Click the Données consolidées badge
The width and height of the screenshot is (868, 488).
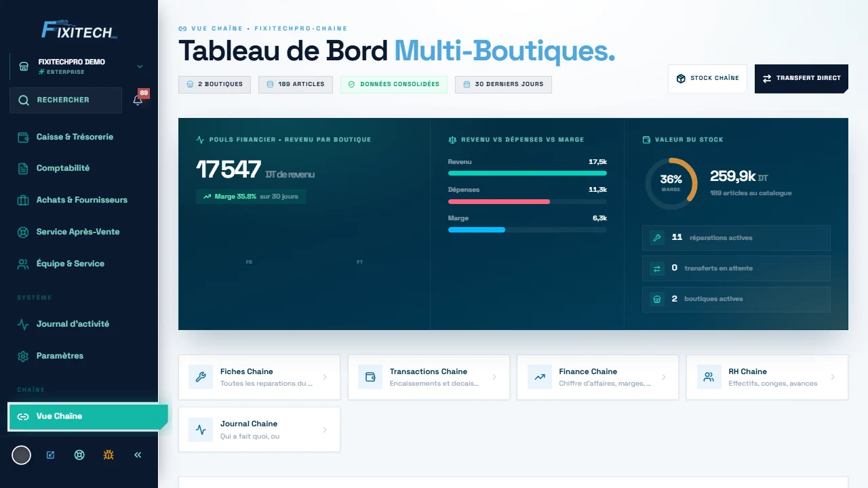tap(394, 84)
